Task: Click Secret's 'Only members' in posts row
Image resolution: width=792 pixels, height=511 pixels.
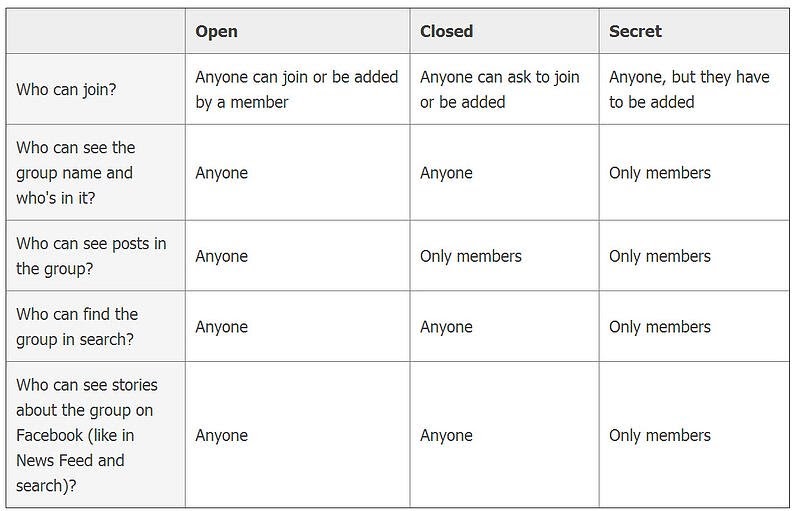Action: [x=659, y=256]
